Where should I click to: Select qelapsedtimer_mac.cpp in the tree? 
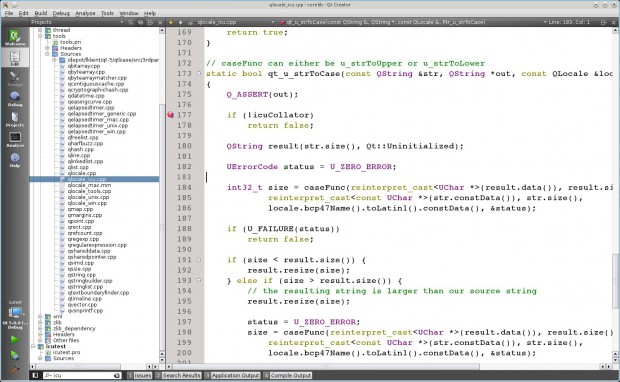pos(98,119)
